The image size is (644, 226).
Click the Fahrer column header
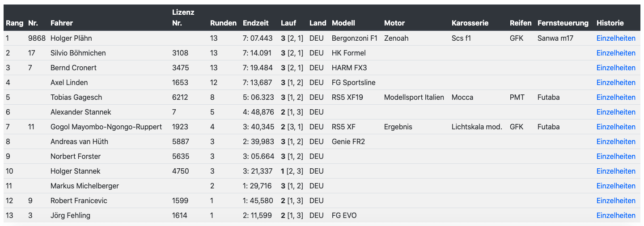point(62,23)
